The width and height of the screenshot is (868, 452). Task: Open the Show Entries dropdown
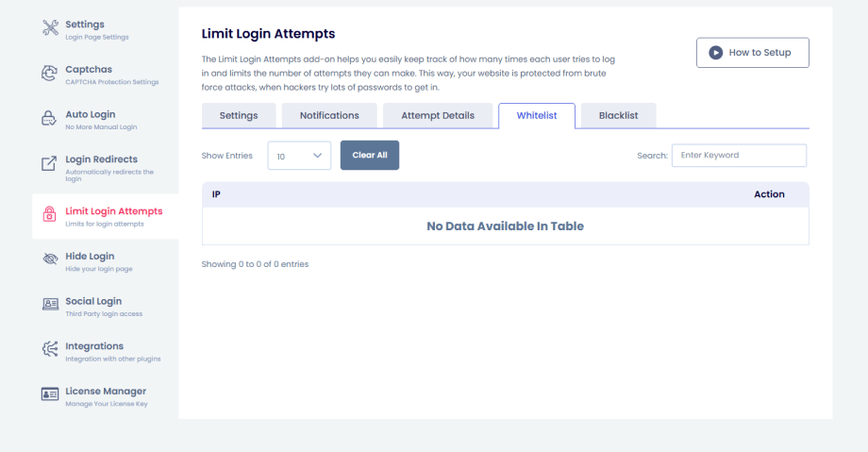pyautogui.click(x=299, y=156)
